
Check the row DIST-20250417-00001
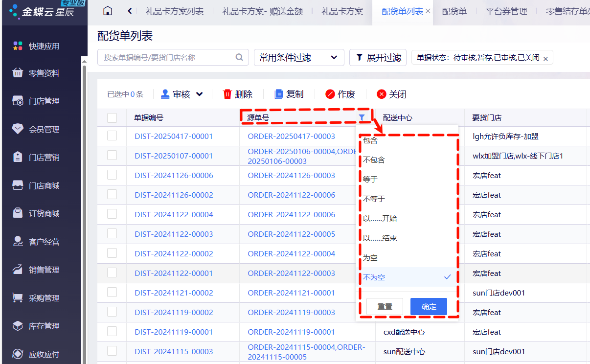point(112,136)
